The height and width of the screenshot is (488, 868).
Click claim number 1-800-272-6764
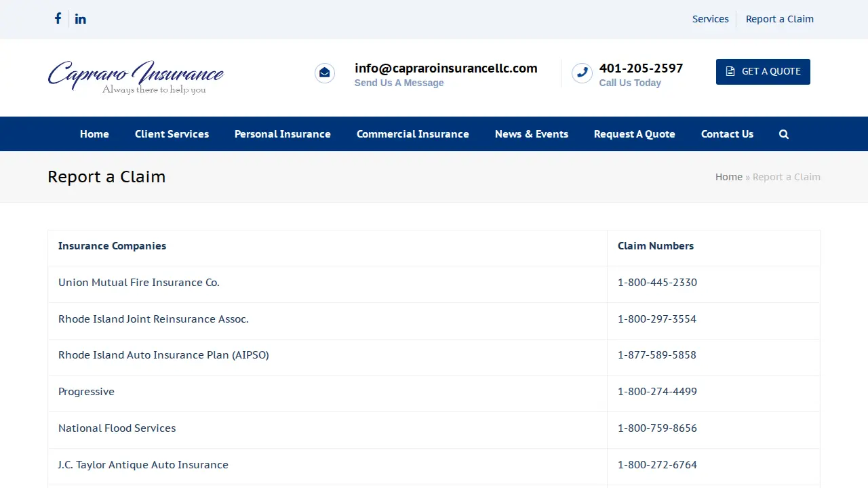[657, 465]
